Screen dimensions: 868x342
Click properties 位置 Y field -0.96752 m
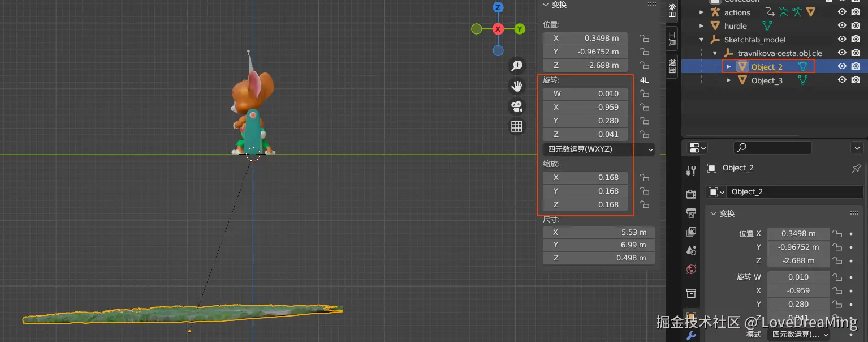click(798, 247)
